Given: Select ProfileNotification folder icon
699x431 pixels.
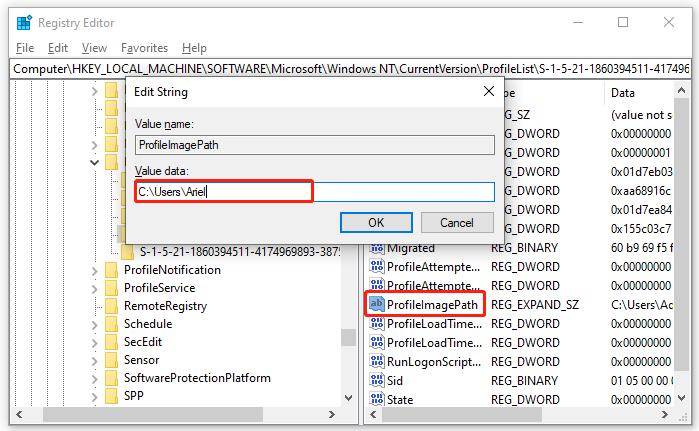Looking at the screenshot, I should [111, 270].
